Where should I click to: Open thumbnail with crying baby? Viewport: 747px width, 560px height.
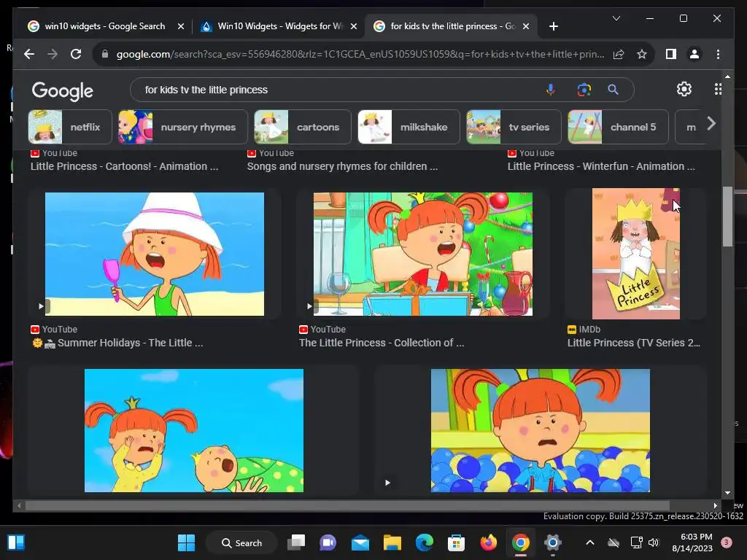[194, 430]
